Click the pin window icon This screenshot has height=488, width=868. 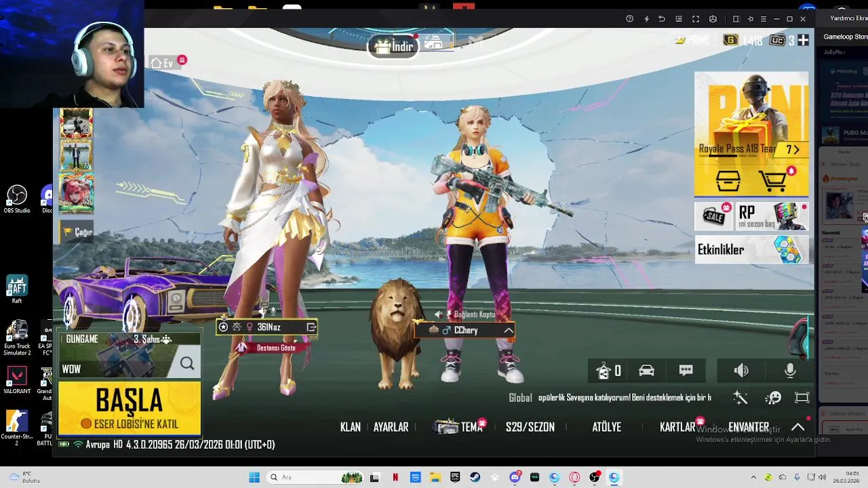click(x=750, y=19)
